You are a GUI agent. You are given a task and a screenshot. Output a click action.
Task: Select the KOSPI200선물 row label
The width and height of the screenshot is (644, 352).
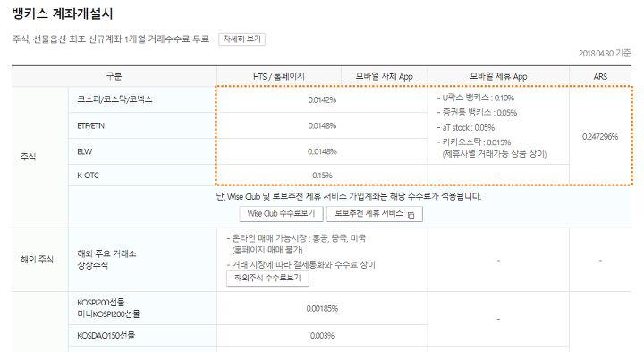coord(108,308)
